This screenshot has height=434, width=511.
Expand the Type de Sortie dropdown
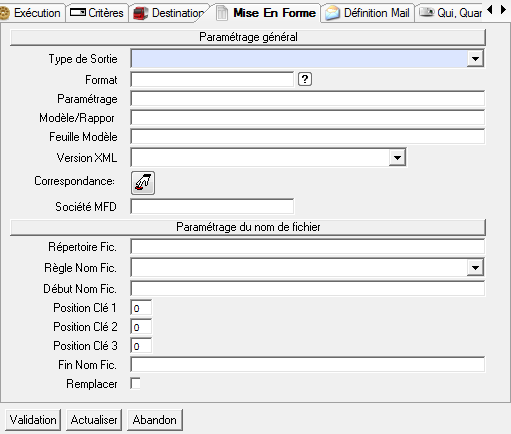pyautogui.click(x=475, y=59)
